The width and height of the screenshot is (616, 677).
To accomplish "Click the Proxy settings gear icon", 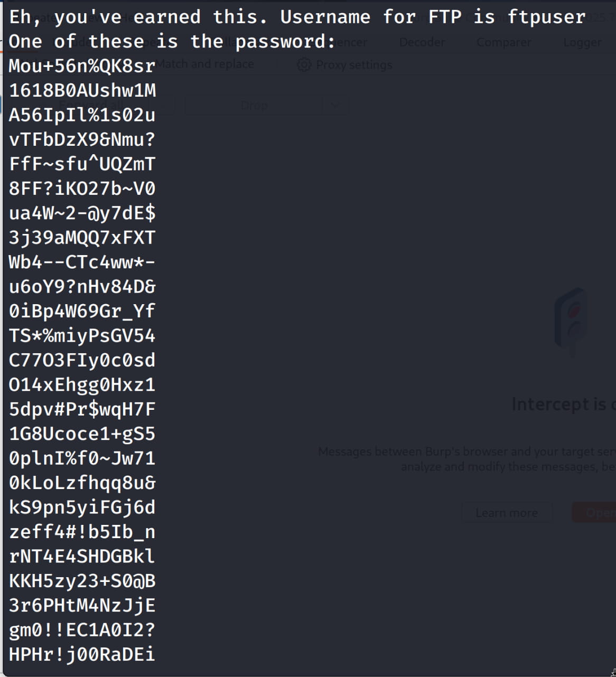I will tap(304, 64).
